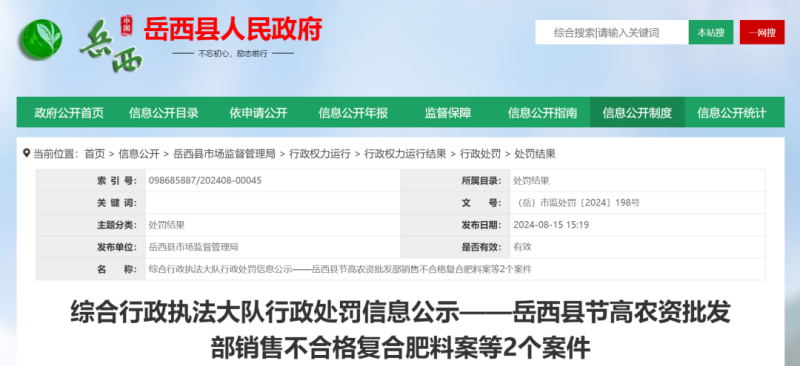800x366 pixels.
Task: Click the 文号 field label
Action: (482, 203)
